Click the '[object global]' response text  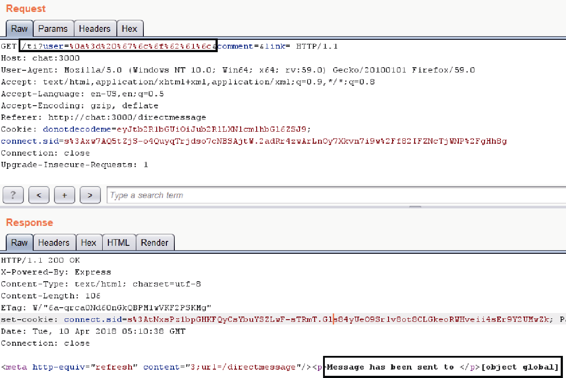click(520, 367)
